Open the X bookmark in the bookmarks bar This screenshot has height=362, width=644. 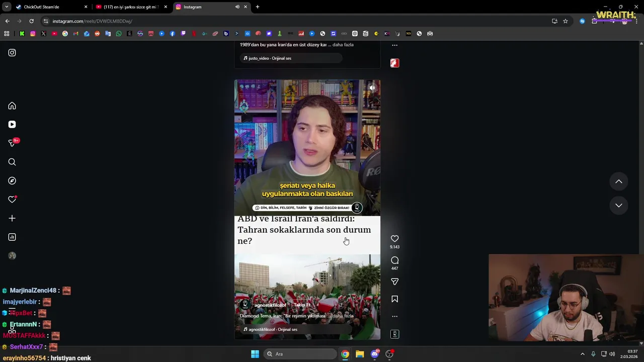click(x=43, y=34)
